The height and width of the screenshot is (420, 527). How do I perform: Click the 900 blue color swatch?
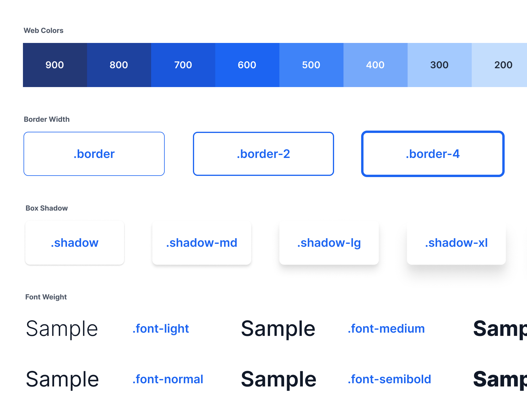(55, 65)
